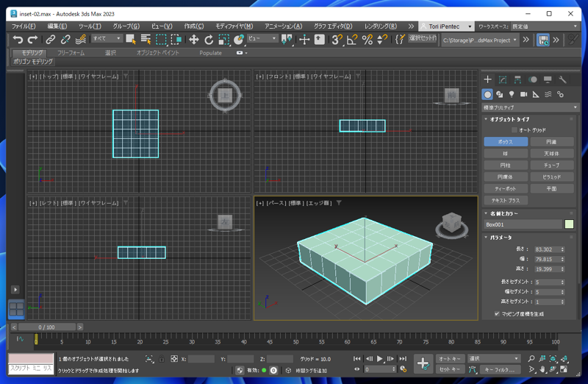Select the Link tool icon
Viewport: 588px width, 384px height.
coord(50,40)
